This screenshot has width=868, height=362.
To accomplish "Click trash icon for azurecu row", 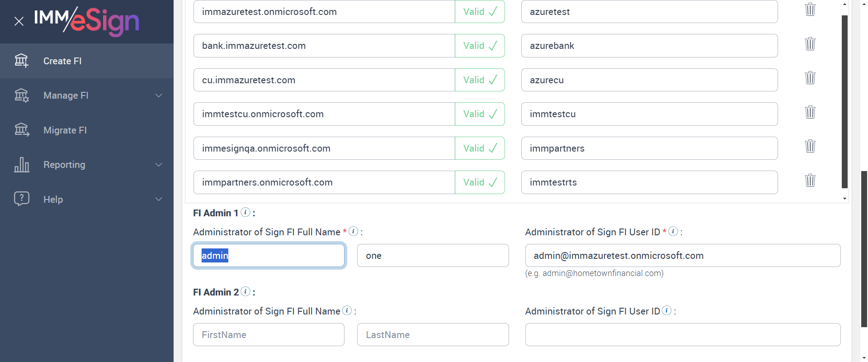I will [x=810, y=78].
